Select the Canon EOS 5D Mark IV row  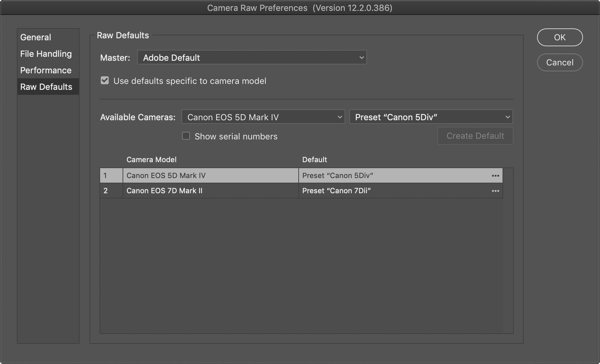pyautogui.click(x=210, y=176)
